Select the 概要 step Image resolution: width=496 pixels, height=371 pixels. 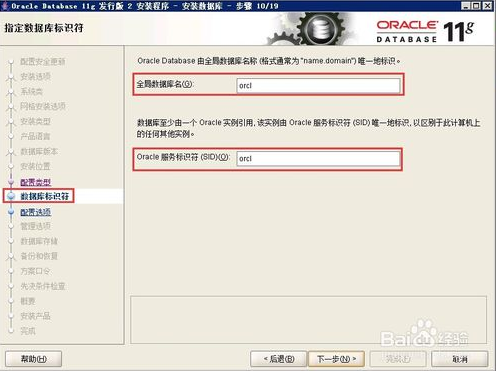(x=28, y=301)
